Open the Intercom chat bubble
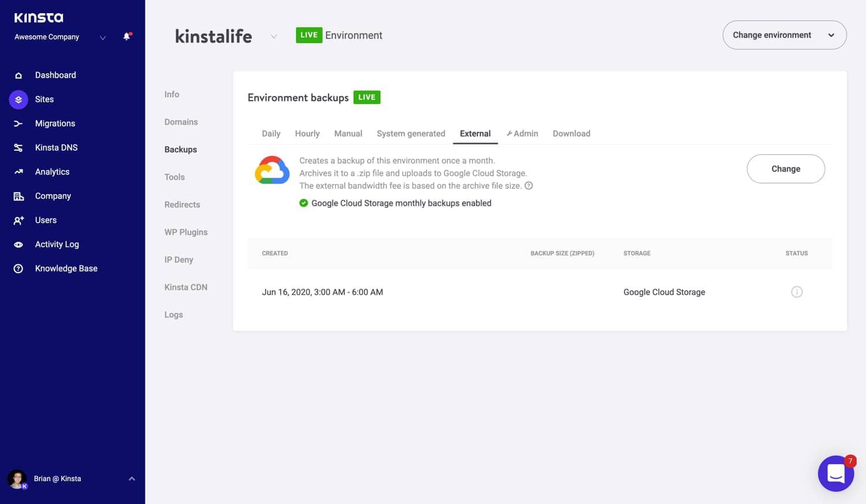The image size is (866, 504). click(835, 473)
